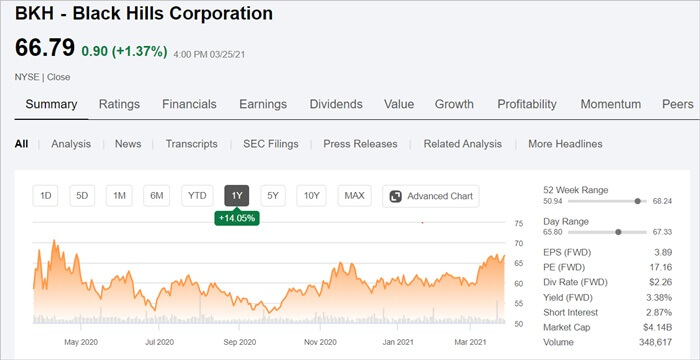The height and width of the screenshot is (360, 700).
Task: Select the 1M time range
Action: point(119,196)
